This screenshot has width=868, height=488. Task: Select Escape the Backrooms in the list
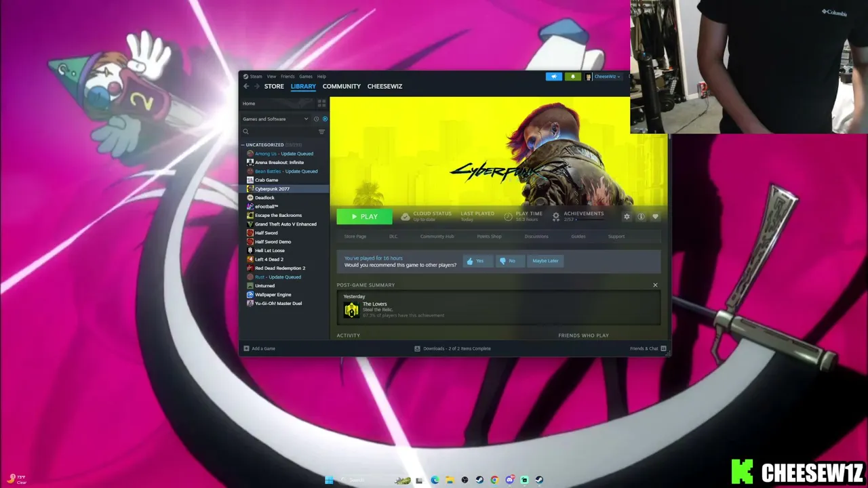coord(285,216)
